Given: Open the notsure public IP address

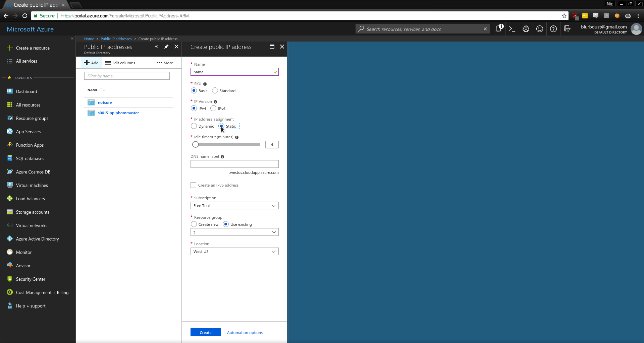Looking at the screenshot, I should point(105,102).
